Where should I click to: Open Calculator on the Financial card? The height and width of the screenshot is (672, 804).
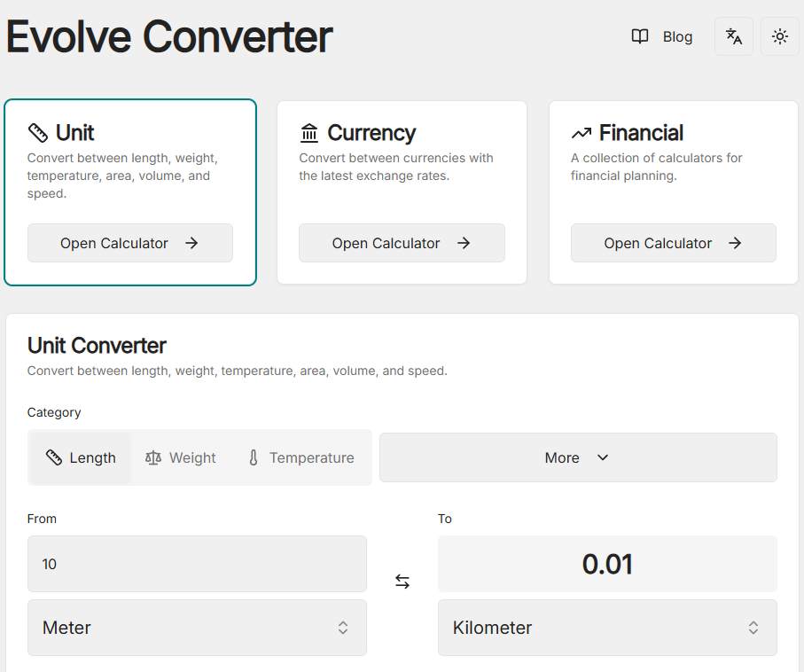tap(673, 242)
